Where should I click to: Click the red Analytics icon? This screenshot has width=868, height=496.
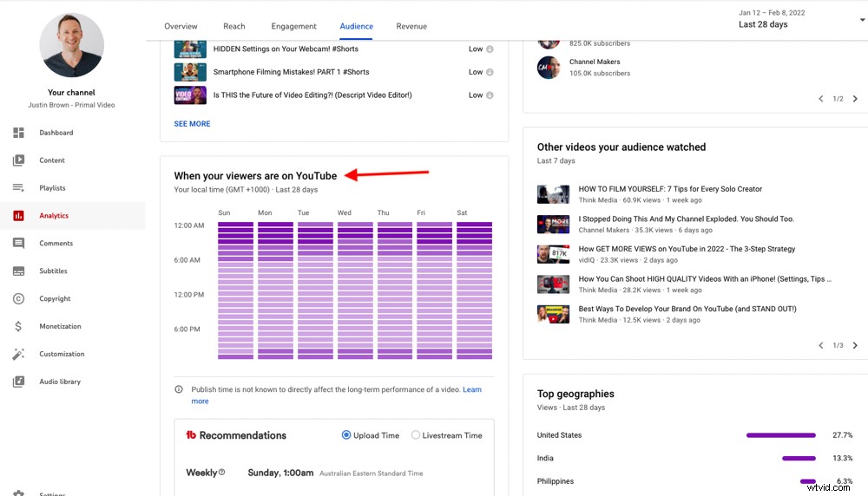(x=18, y=216)
